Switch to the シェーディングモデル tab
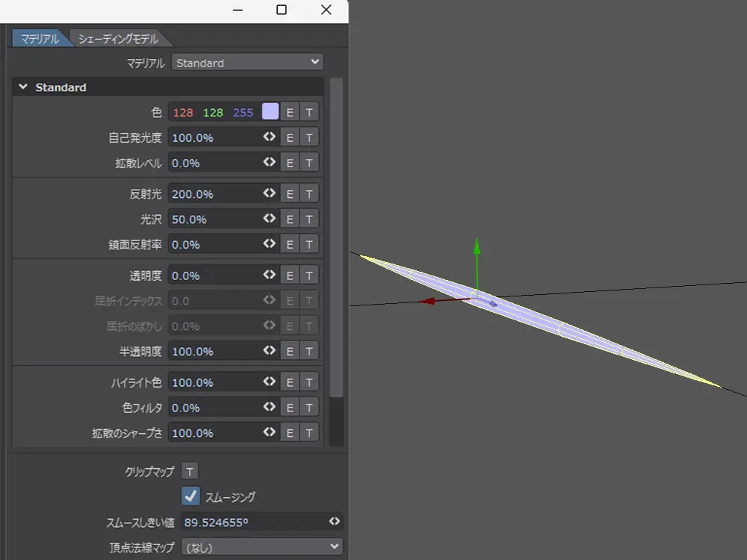747x560 pixels. [x=119, y=40]
